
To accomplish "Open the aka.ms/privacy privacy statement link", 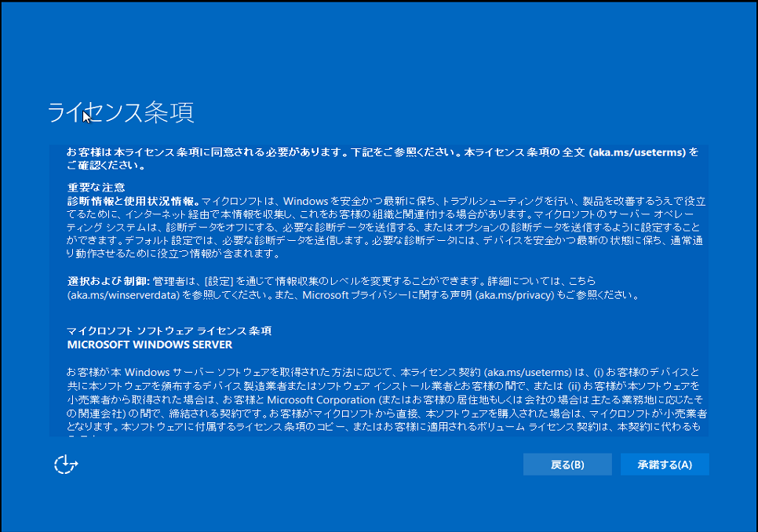I will pos(515,297).
